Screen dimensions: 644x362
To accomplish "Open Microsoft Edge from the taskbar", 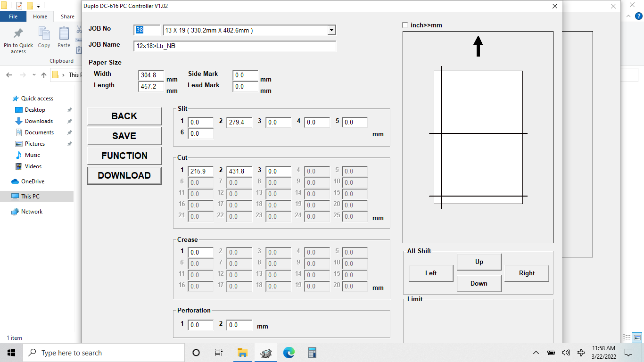I will (x=289, y=353).
